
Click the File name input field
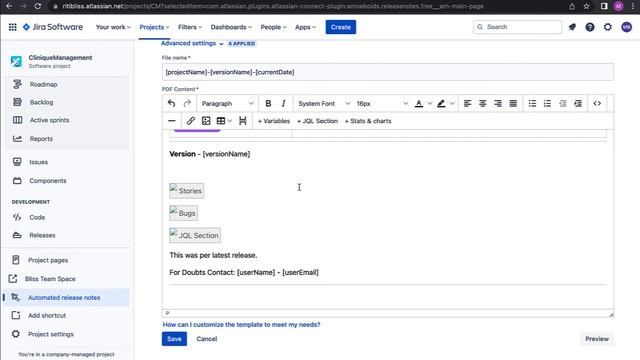[x=387, y=72]
